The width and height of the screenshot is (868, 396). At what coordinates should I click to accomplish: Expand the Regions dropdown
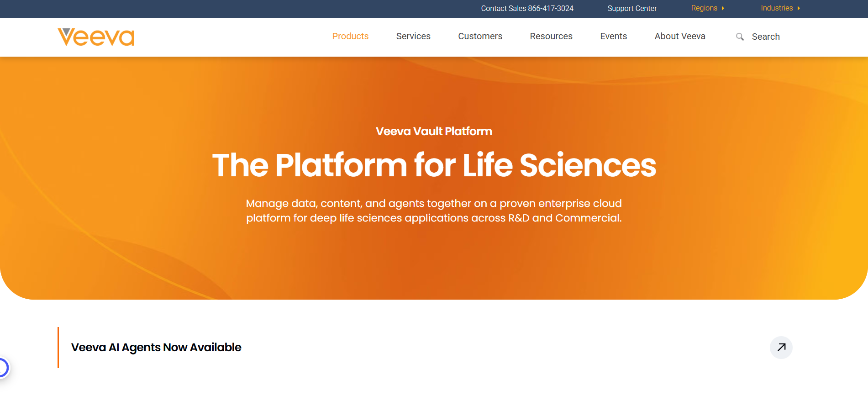pos(708,8)
